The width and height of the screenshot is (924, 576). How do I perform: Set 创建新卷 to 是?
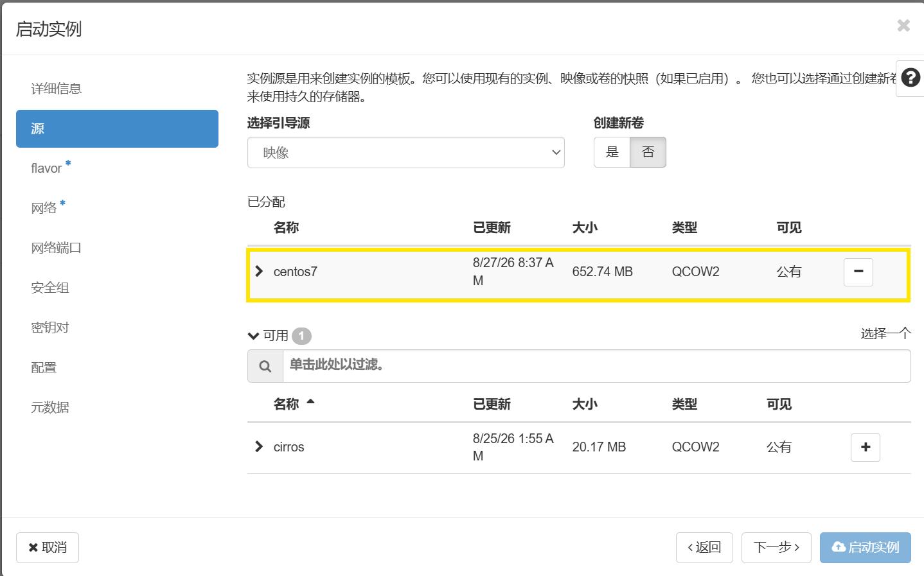point(612,152)
